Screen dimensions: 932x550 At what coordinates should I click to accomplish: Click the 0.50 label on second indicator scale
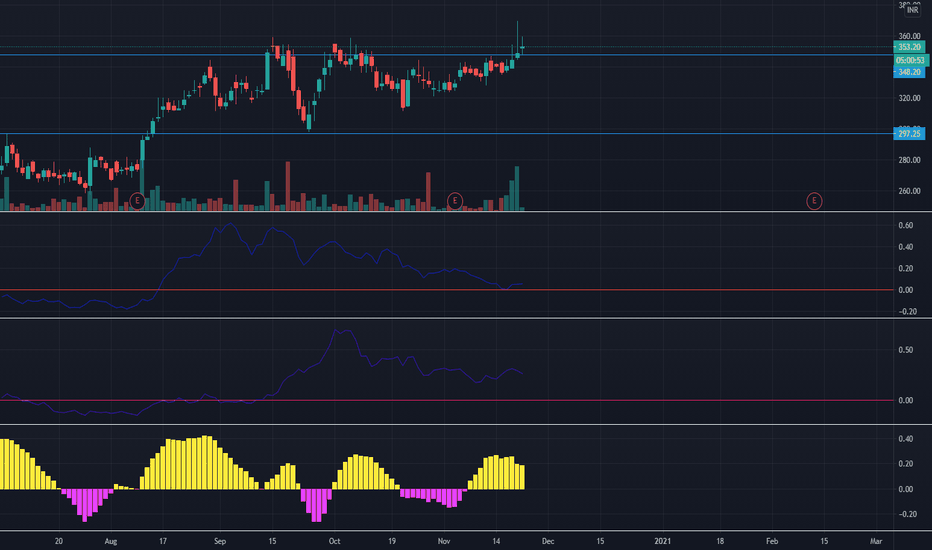click(x=906, y=350)
